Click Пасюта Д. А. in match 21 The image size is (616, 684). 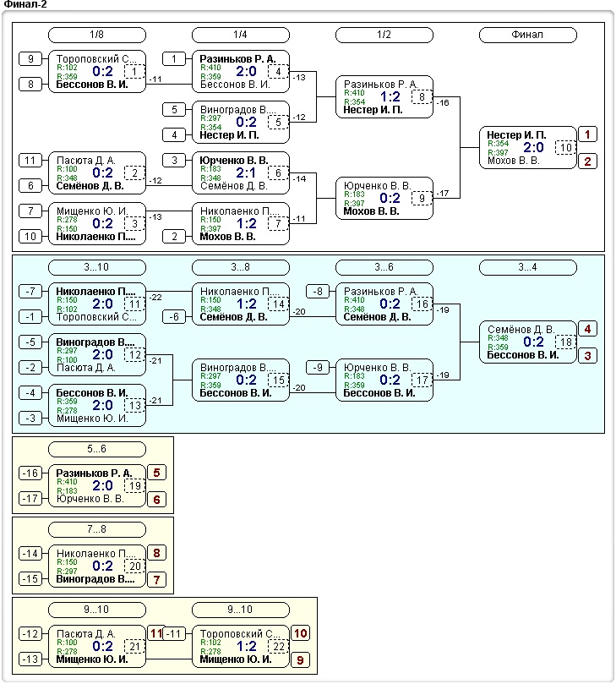86,634
